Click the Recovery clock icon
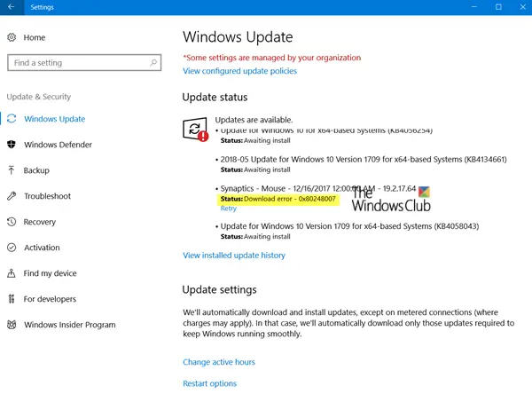 (12, 222)
